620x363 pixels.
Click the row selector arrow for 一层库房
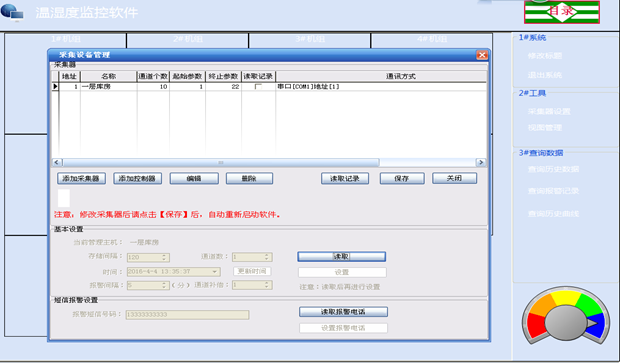(55, 86)
